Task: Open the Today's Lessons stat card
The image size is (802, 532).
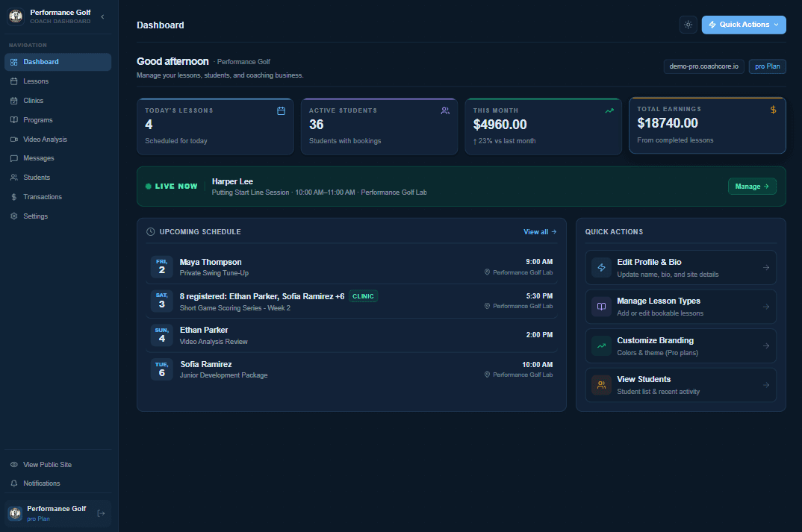Action: pos(215,127)
